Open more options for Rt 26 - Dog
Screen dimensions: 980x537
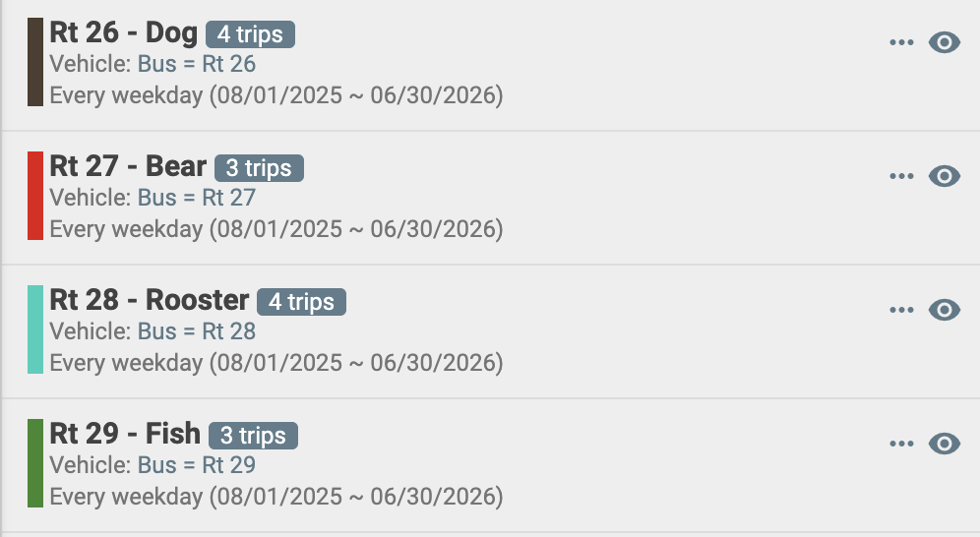pyautogui.click(x=901, y=42)
